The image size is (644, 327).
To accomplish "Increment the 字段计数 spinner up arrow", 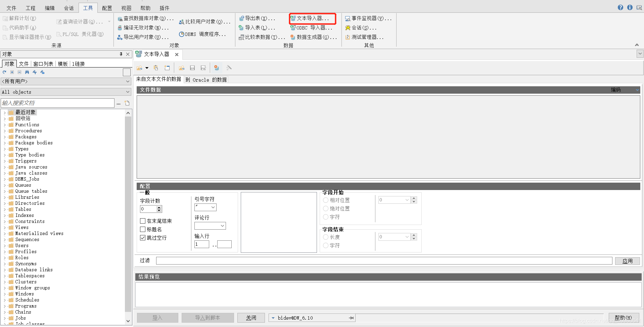I will (159, 207).
